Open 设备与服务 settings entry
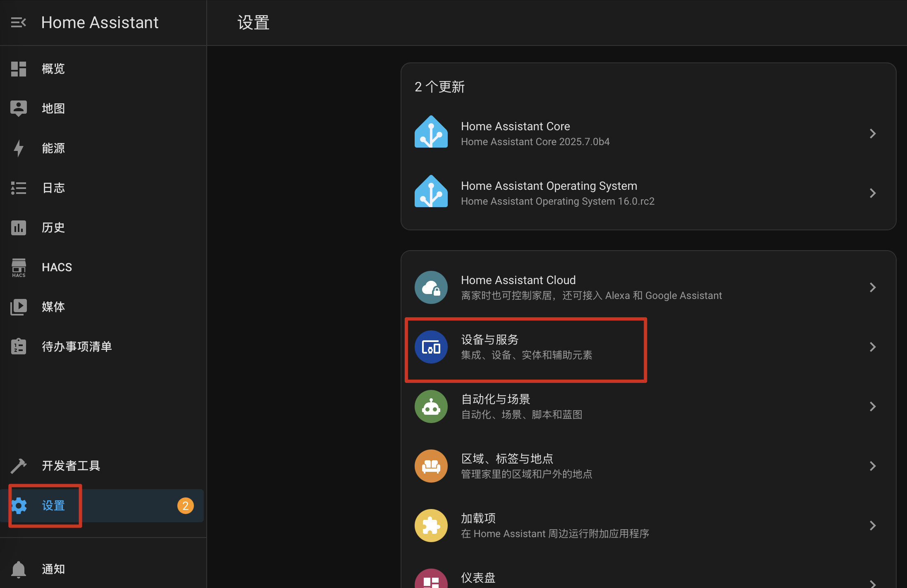This screenshot has height=588, width=907. (648, 347)
